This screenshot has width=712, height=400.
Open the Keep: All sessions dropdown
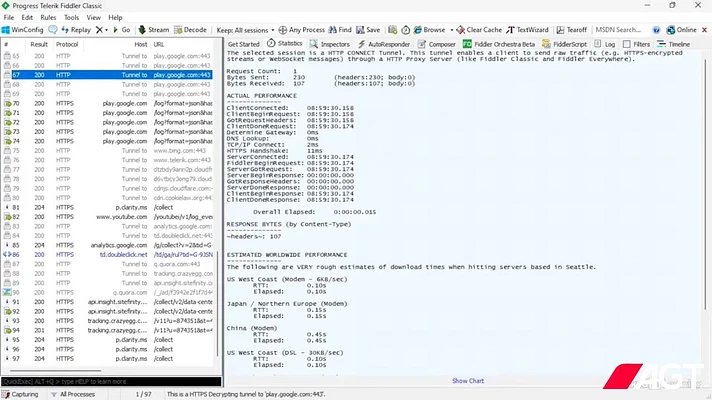coord(245,30)
